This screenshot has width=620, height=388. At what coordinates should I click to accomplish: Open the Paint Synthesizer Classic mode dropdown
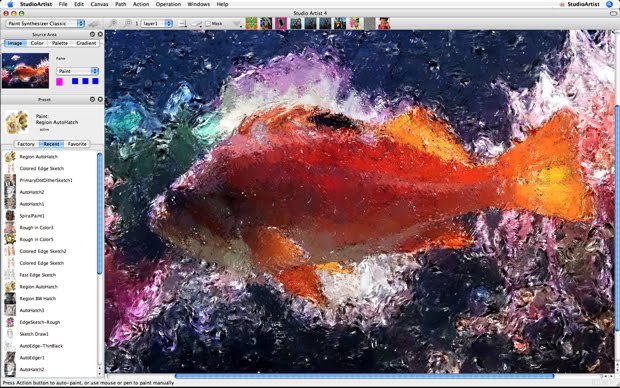point(45,23)
